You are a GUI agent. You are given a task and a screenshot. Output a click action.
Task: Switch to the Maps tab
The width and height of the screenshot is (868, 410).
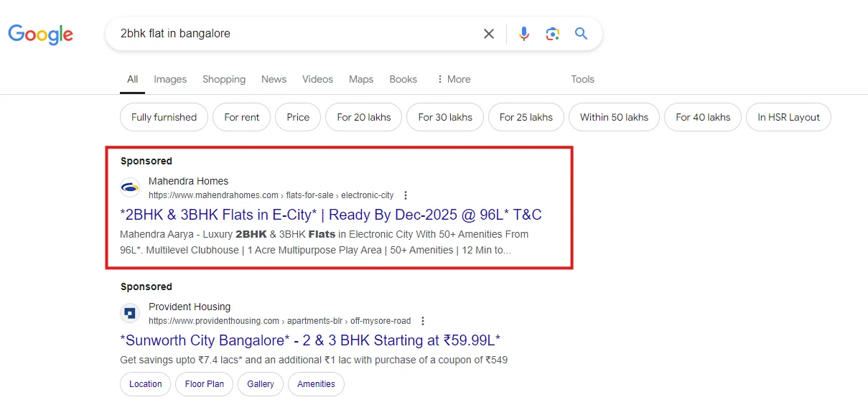pyautogui.click(x=361, y=79)
